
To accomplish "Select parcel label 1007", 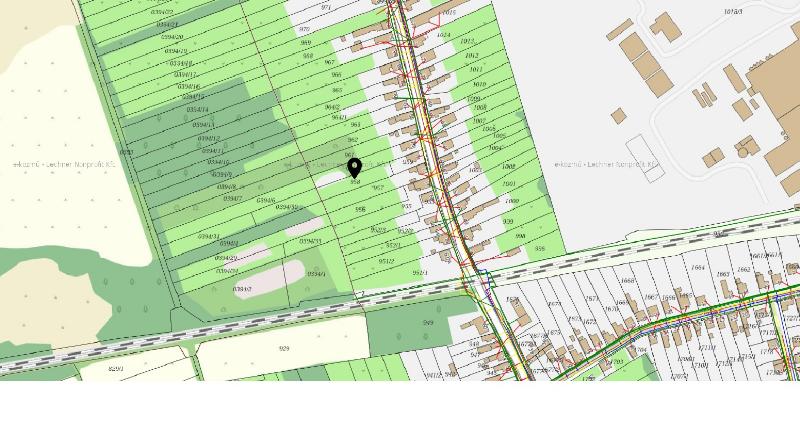I will pos(479,121).
